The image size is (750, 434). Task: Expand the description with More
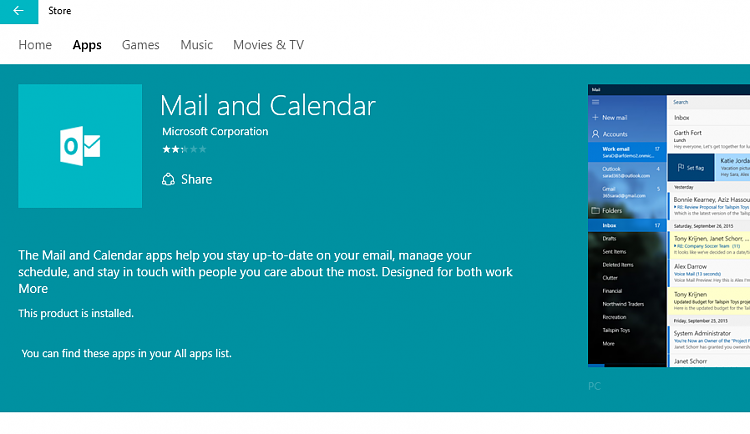pyautogui.click(x=33, y=289)
